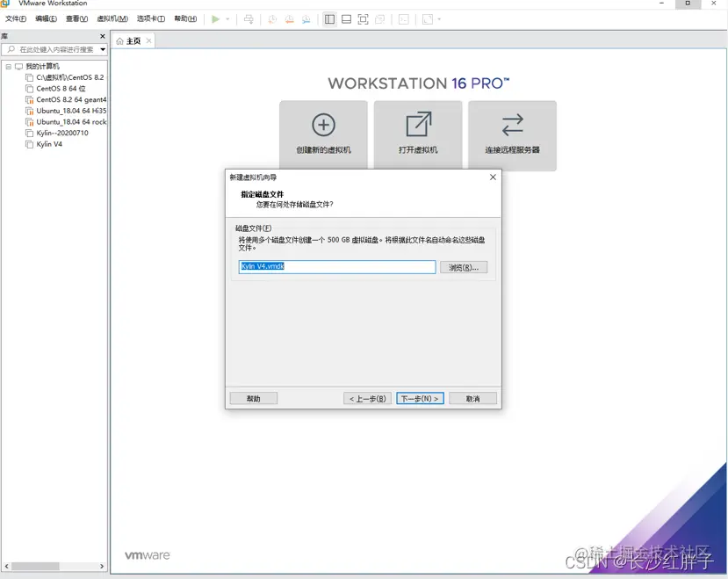
Task: Select the Kylin V4 VM in library
Action: click(49, 144)
